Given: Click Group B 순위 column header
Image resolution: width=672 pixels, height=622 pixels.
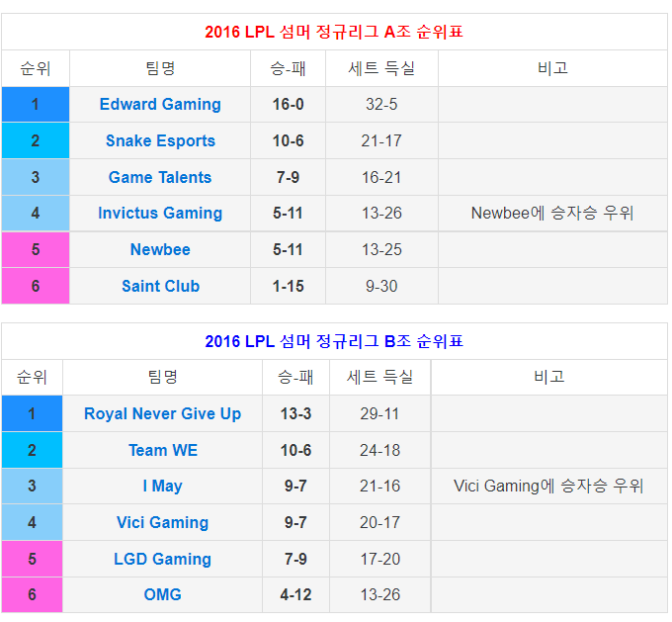Looking at the screenshot, I should (33, 378).
